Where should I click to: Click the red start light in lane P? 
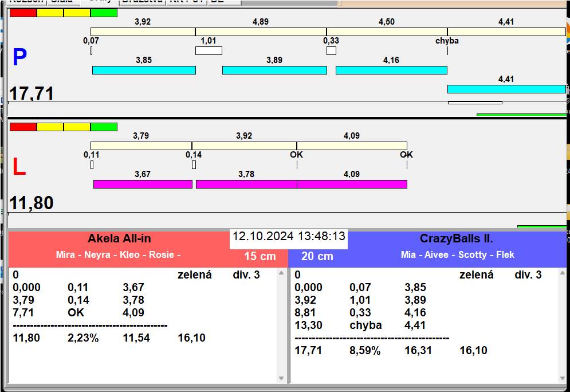point(23,13)
